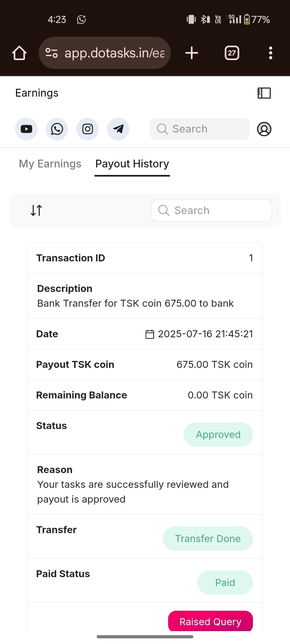
Task: Click the Raised Query button
Action: click(x=210, y=621)
